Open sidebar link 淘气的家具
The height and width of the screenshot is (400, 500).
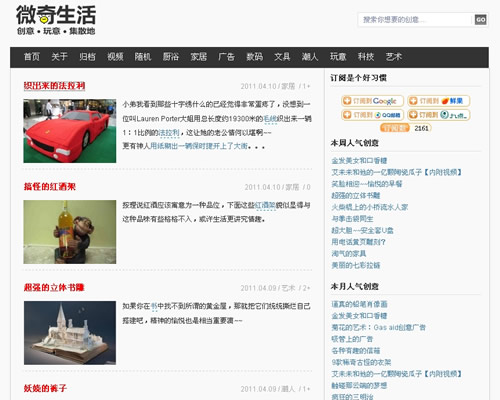click(x=349, y=254)
